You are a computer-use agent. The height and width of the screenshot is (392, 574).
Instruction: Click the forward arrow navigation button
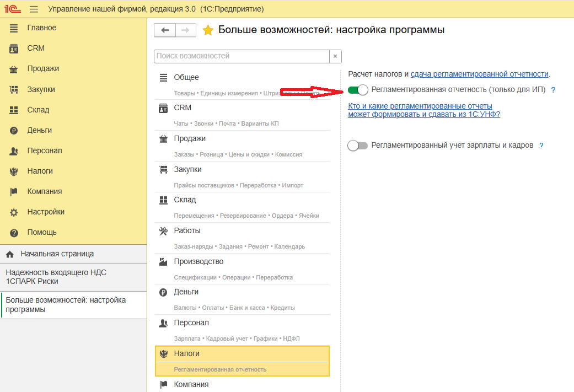click(x=186, y=30)
